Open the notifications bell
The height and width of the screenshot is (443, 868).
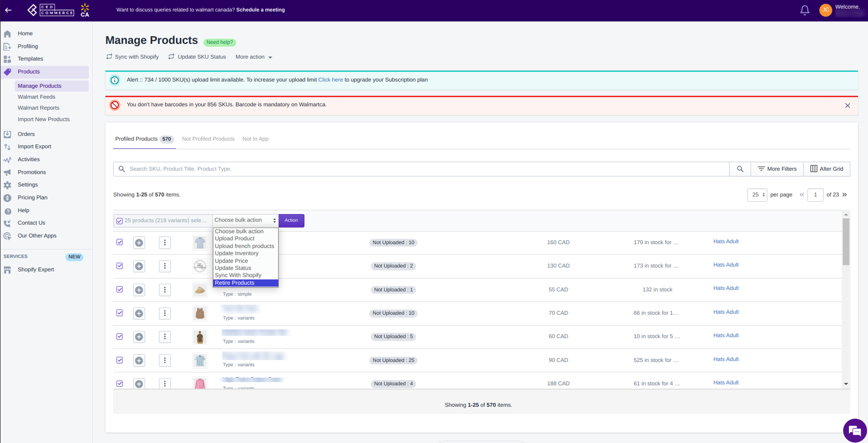805,10
